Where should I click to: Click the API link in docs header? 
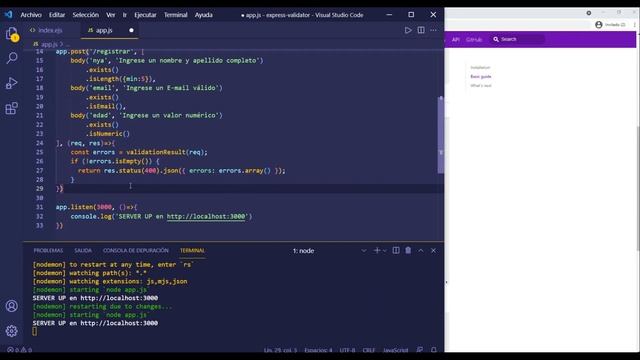point(456,39)
